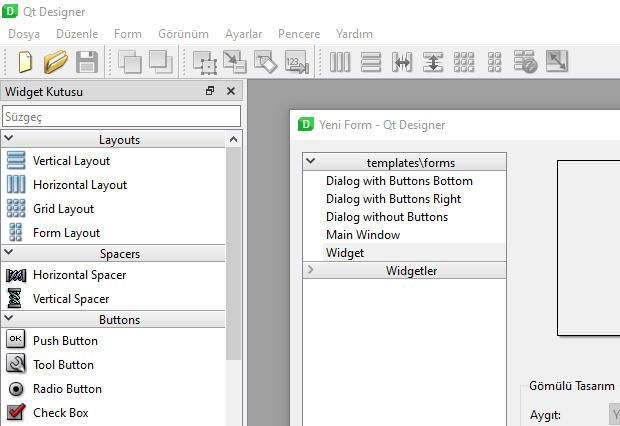The image size is (620, 426).
Task: Click the widget box vertical scrollbar
Action: click(x=233, y=253)
